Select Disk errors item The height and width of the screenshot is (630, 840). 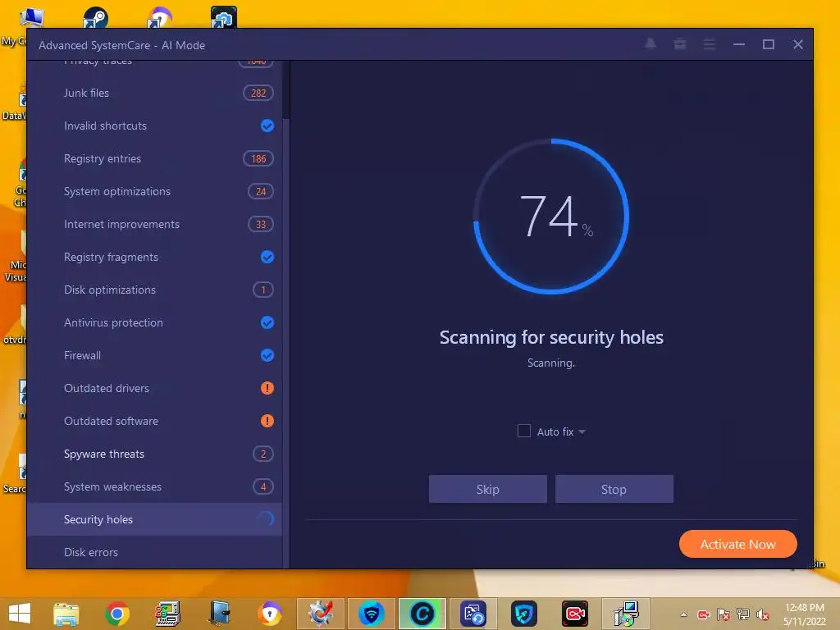154,552
